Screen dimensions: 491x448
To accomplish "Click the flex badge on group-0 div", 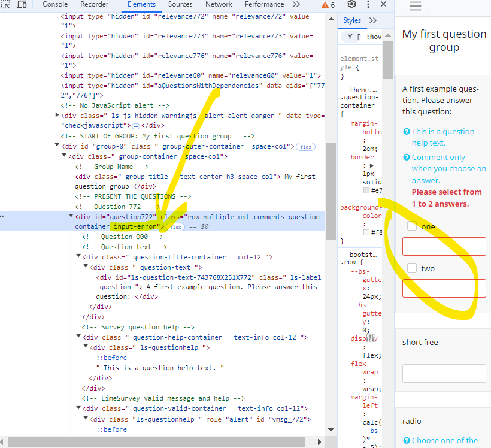I will click(306, 147).
